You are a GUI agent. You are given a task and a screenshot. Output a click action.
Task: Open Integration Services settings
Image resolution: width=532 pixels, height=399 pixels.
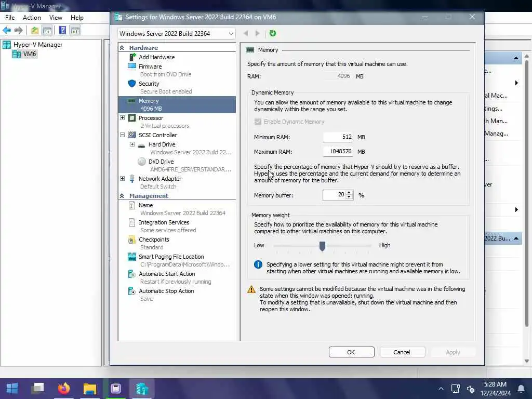coord(164,222)
